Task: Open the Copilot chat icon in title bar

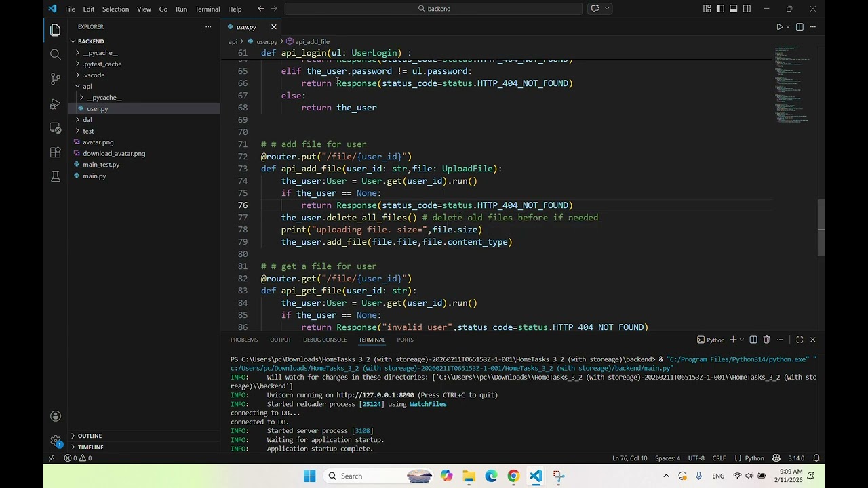Action: pos(595,9)
